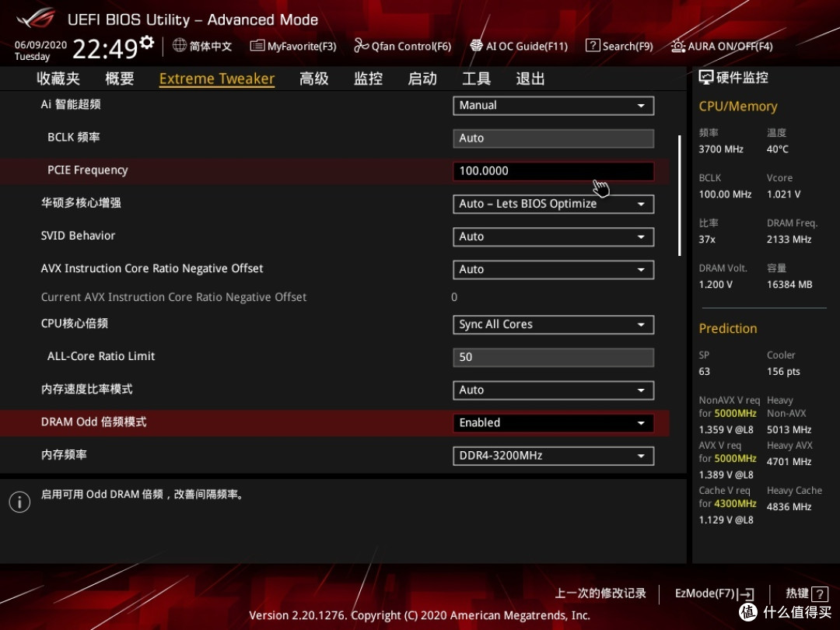The height and width of the screenshot is (630, 840).
Task: Click the globe language icon
Action: [x=180, y=45]
